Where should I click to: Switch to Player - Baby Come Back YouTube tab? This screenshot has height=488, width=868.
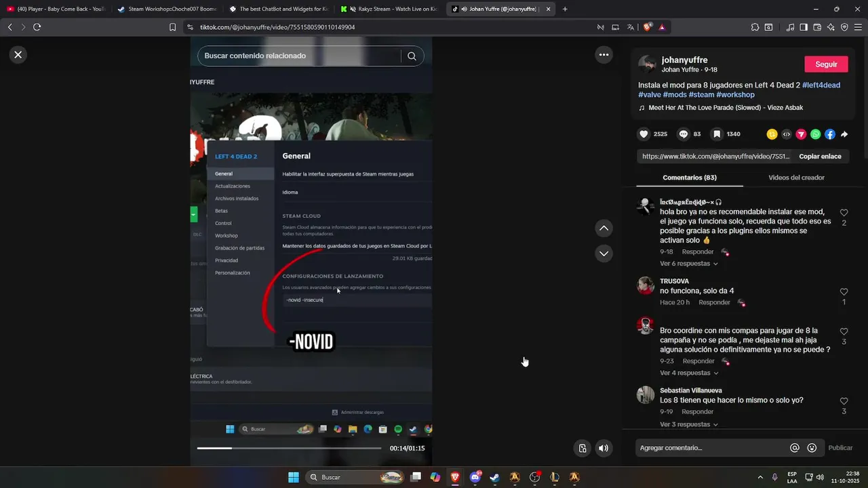(x=56, y=9)
